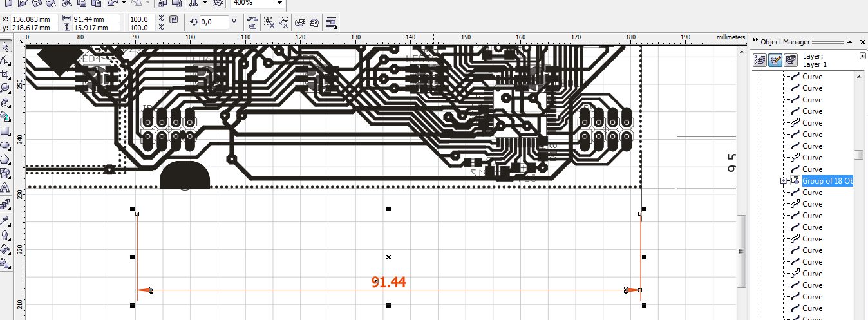Select the Zoom tool magnifier
Image resolution: width=868 pixels, height=320 pixels.
[x=5, y=88]
